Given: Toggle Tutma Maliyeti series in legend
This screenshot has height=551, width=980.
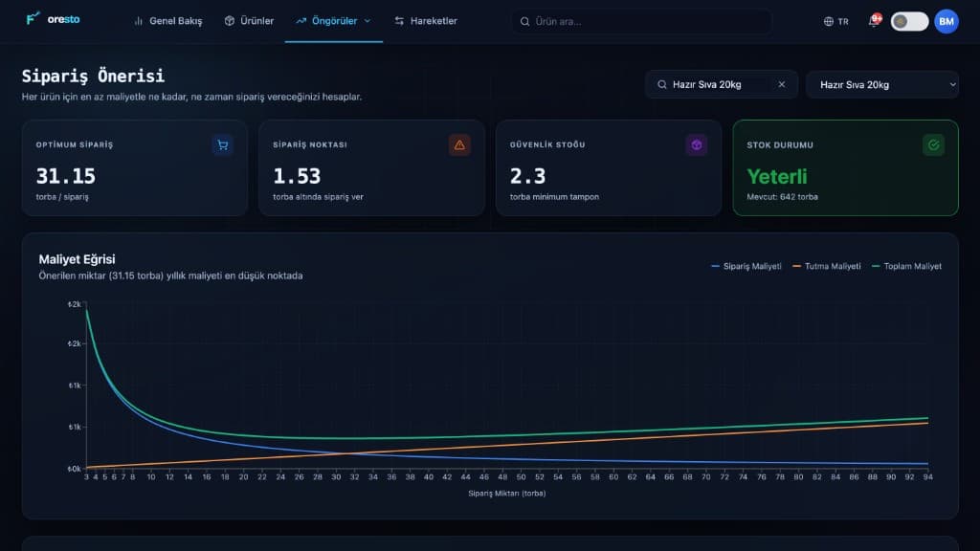Looking at the screenshot, I should [826, 266].
